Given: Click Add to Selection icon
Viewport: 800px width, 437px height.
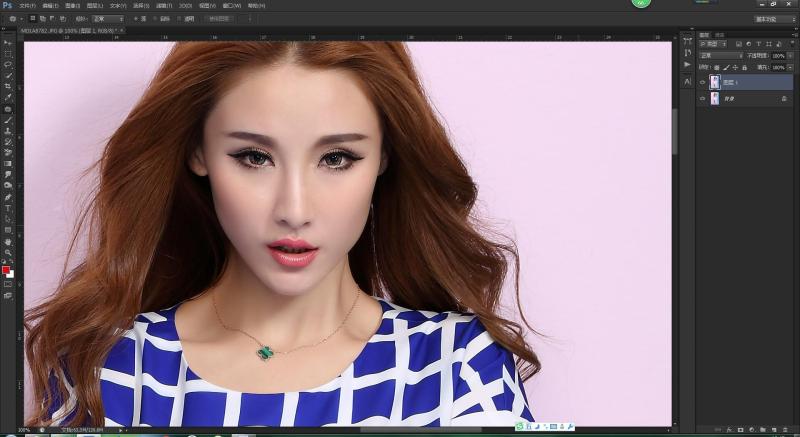Looking at the screenshot, I should (42, 19).
